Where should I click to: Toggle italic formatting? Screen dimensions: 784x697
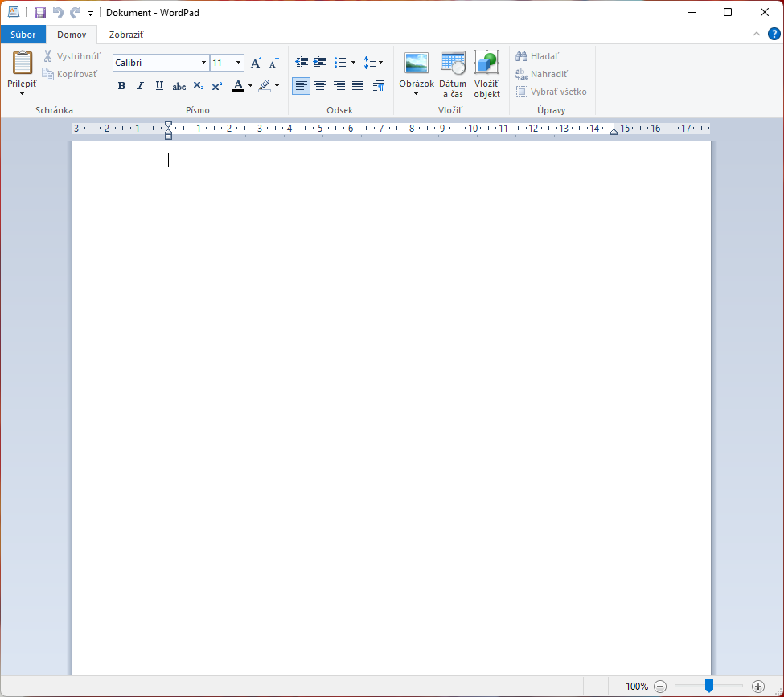coord(141,86)
